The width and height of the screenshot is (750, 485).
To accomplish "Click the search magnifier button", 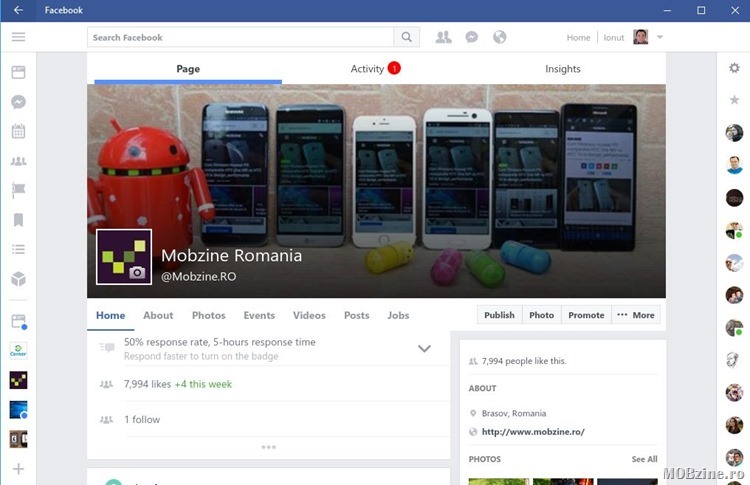I will coord(407,37).
